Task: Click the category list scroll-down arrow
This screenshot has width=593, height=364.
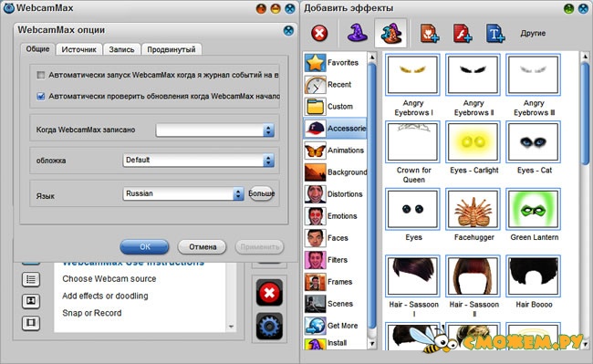Action: point(372,344)
